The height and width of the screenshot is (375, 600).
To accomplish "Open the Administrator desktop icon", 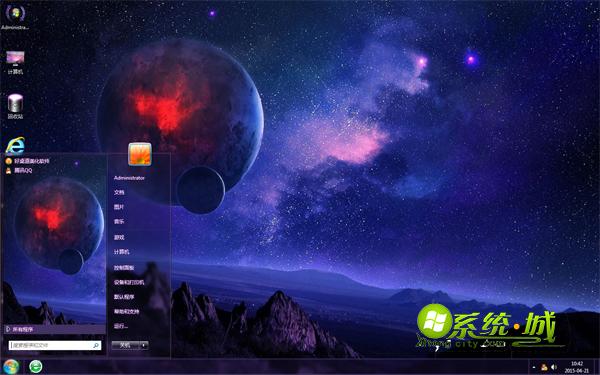I will pos(15,17).
